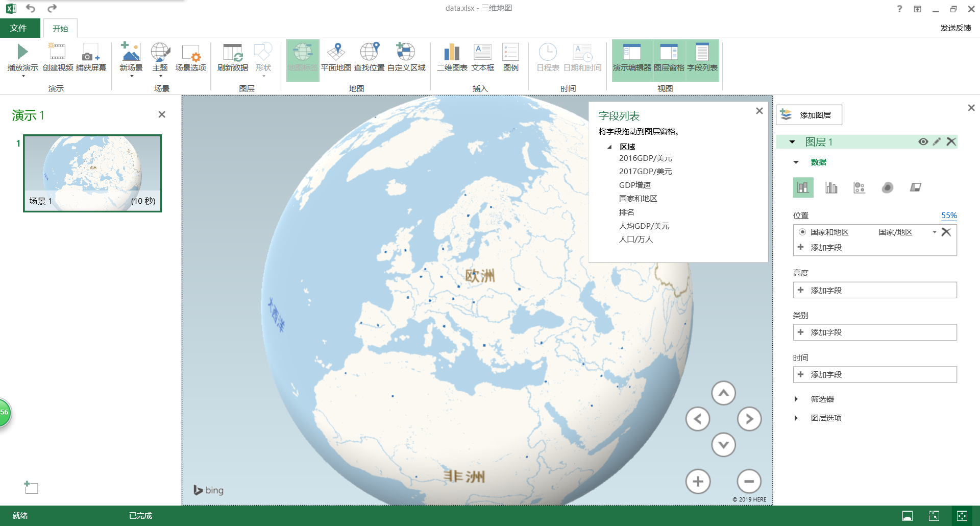Click the 新场景 new scene icon
The height and width of the screenshot is (526, 980).
pyautogui.click(x=131, y=52)
